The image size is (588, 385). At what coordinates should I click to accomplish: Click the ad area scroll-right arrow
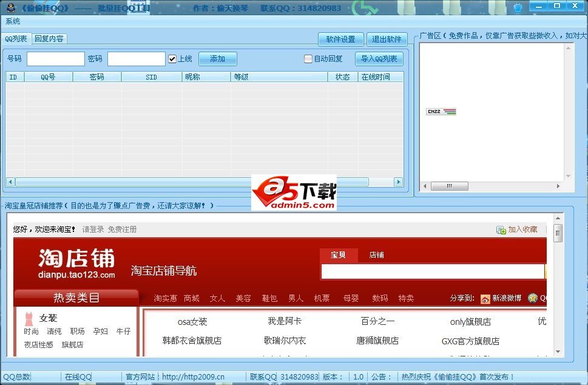558,186
